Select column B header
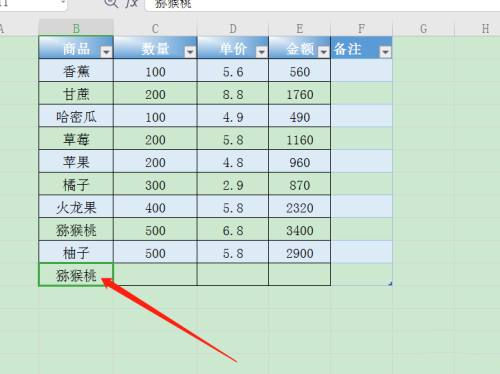The height and width of the screenshot is (374, 500). (x=76, y=28)
